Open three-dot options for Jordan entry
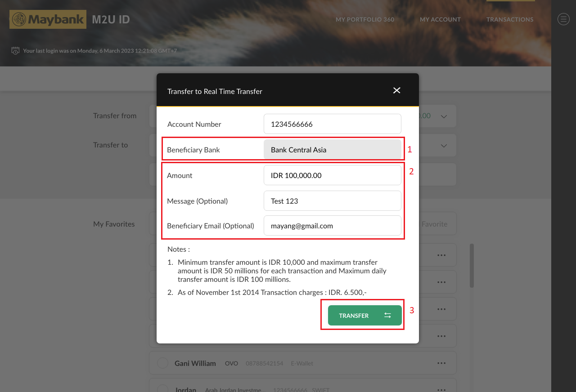The image size is (576, 392). tap(441, 389)
